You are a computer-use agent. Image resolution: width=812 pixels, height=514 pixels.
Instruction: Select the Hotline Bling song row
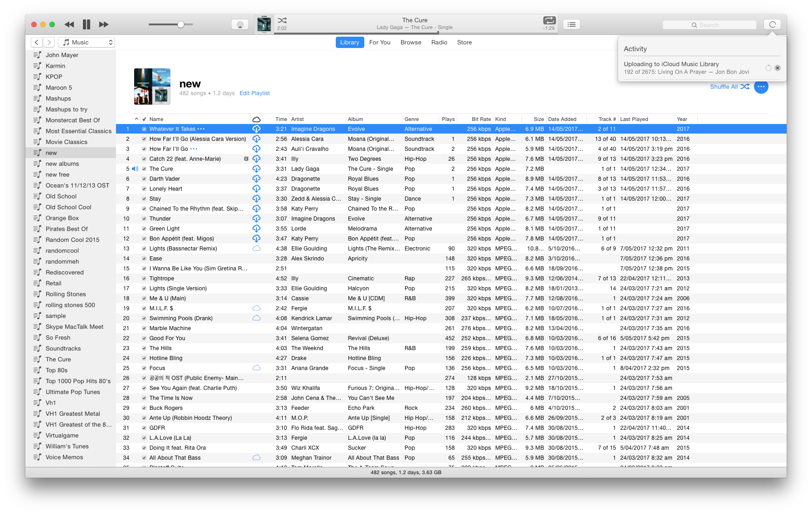pyautogui.click(x=451, y=358)
